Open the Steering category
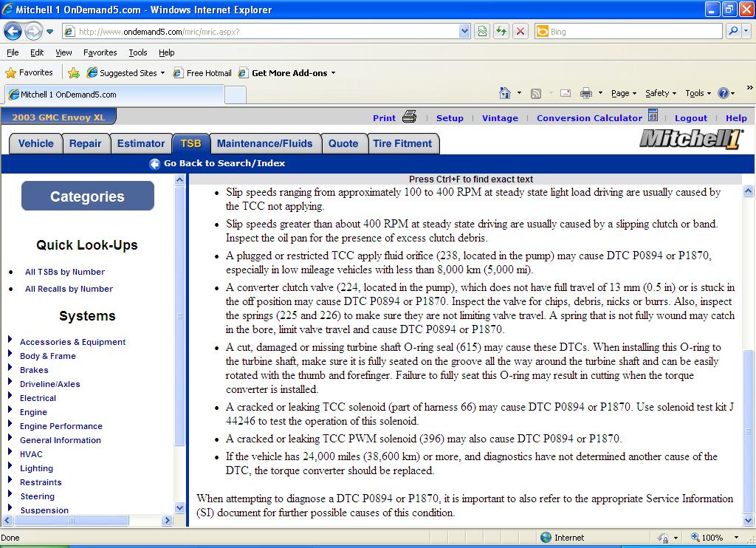This screenshot has height=548, width=756. pyautogui.click(x=37, y=496)
